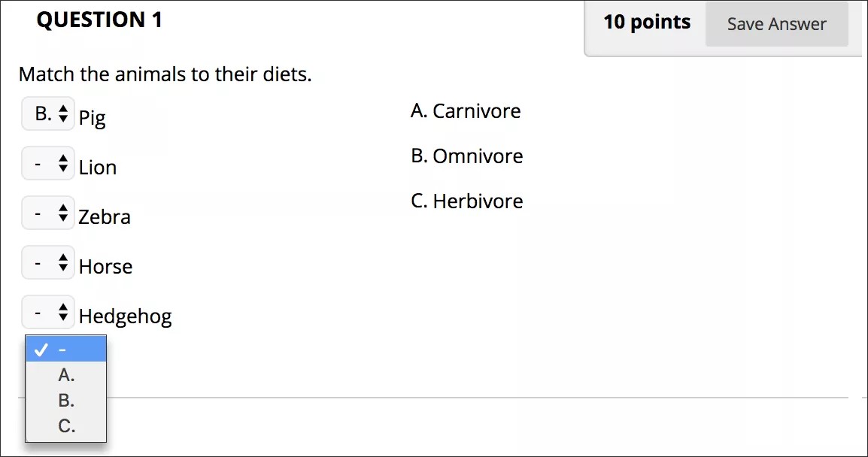Expand the Zebra matching dropdown
This screenshot has width=868, height=457.
point(48,214)
